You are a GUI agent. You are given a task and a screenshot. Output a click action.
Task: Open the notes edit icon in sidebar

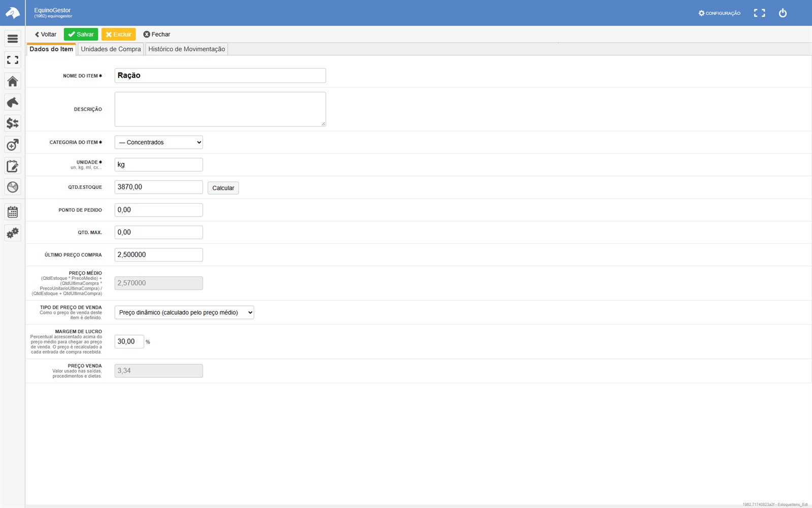tap(13, 166)
